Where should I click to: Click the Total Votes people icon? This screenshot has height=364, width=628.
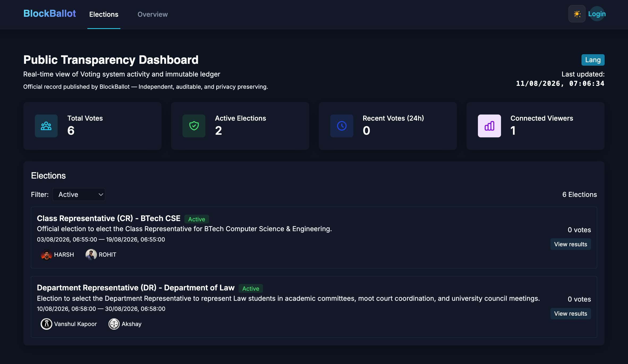click(x=46, y=126)
